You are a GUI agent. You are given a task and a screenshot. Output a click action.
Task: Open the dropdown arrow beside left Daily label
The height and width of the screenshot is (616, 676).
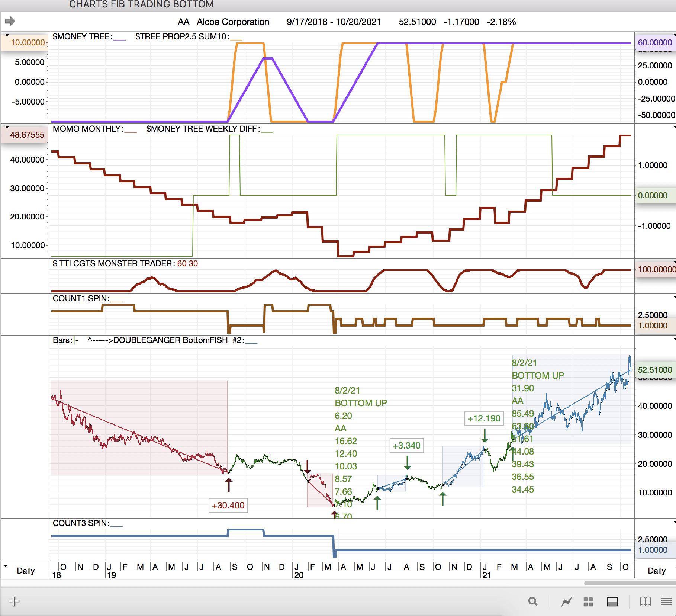(6, 566)
